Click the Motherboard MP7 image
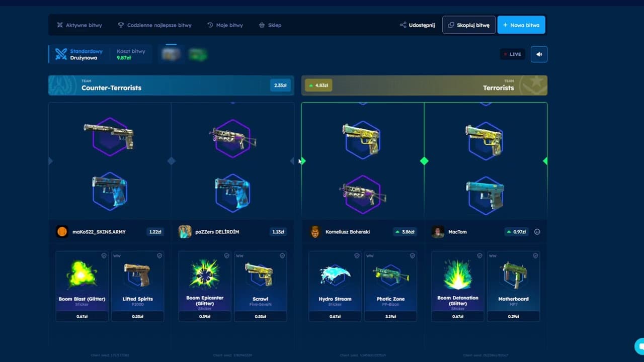Screen dimensions: 644x362 coord(513,275)
